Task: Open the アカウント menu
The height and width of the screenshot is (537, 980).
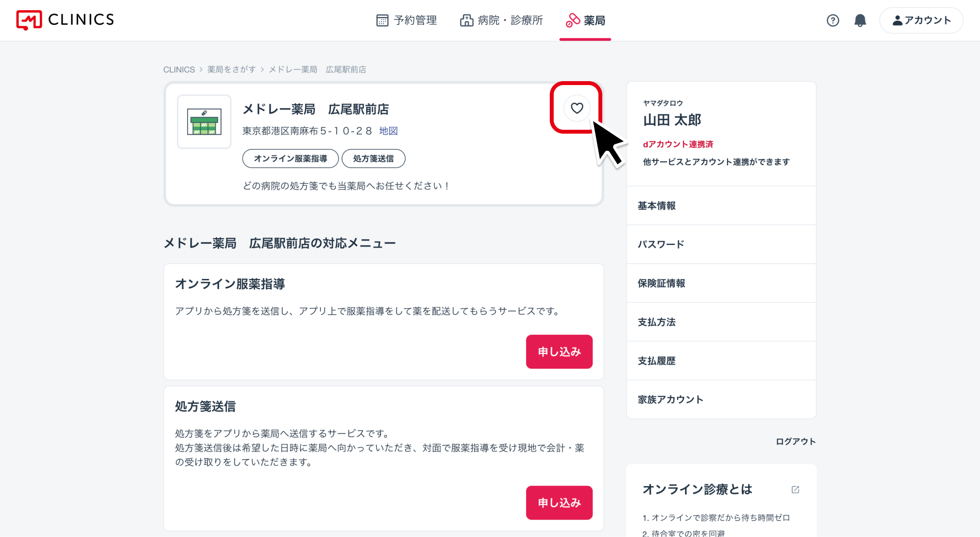Action: (x=921, y=20)
